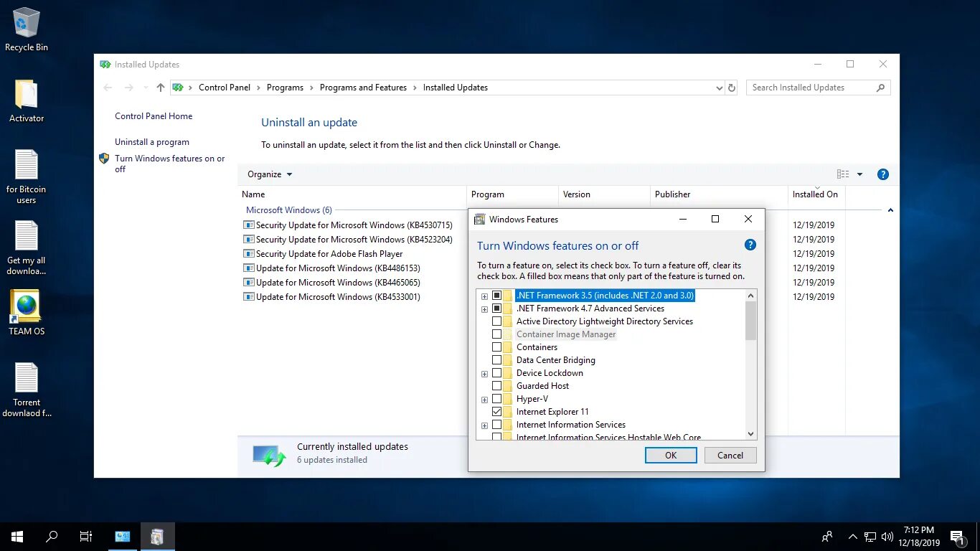Screen dimensions: 980x551
Task: Select the 'Get my all downloa...' file icon
Action: pos(27,235)
